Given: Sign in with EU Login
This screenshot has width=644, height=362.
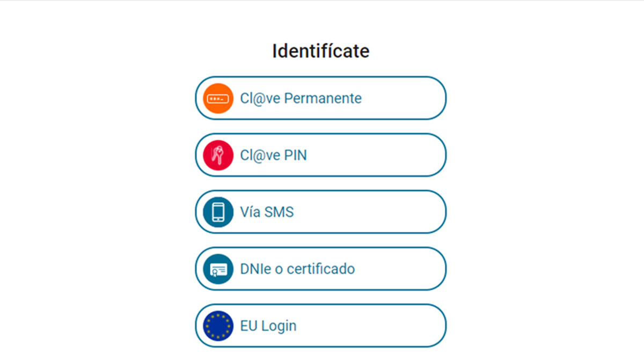Looking at the screenshot, I should coord(321,326).
